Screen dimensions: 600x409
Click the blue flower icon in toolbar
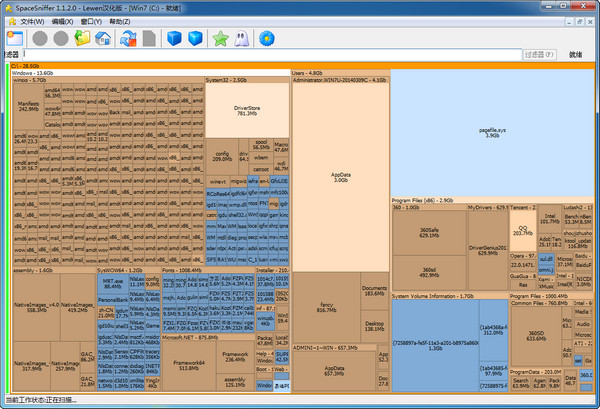(267, 38)
